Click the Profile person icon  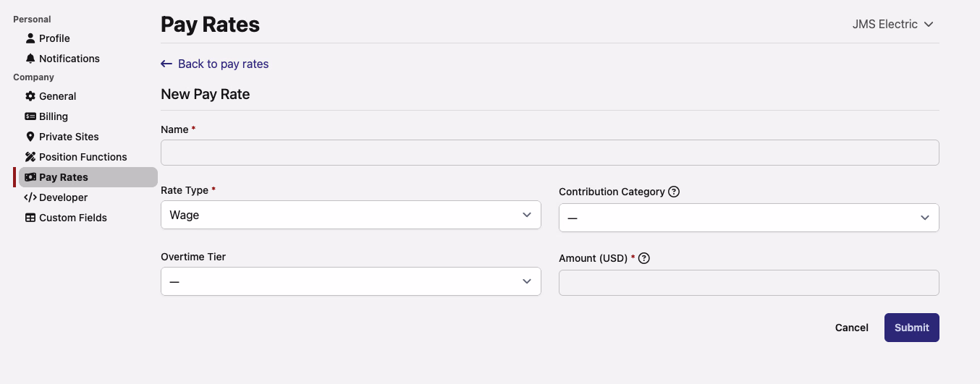point(30,38)
